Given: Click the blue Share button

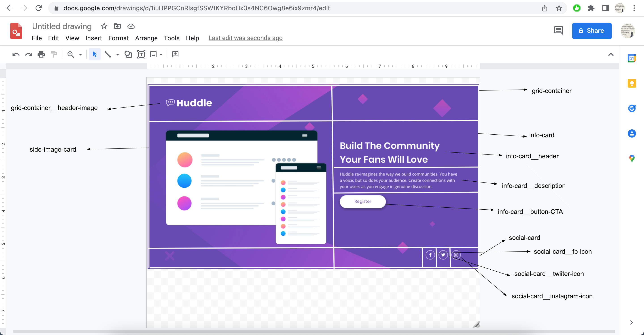Looking at the screenshot, I should coord(592,31).
